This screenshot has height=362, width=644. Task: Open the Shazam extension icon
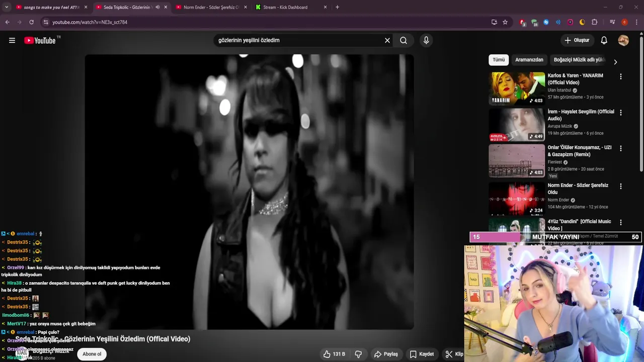pos(546,22)
